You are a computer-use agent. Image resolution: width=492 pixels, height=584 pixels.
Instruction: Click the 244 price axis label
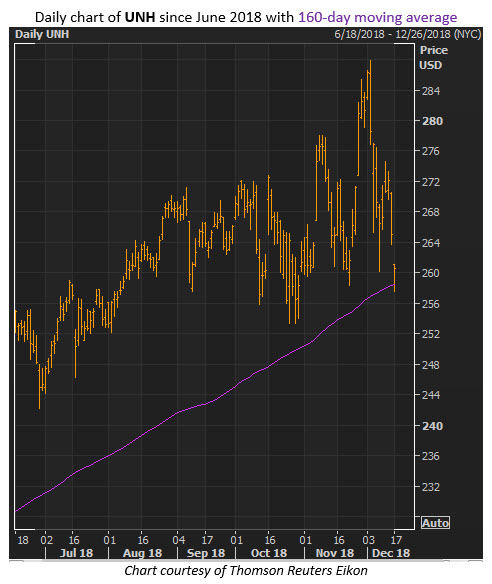431,395
